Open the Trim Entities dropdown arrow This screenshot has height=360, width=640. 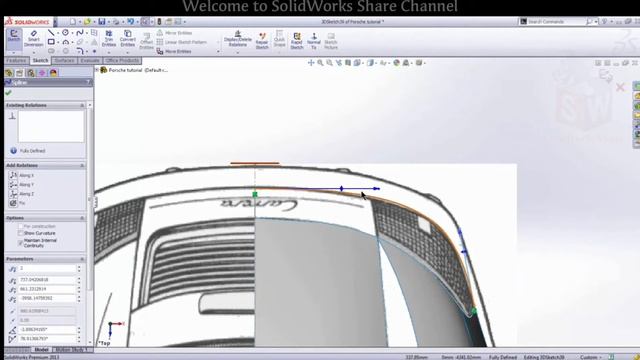109,52
